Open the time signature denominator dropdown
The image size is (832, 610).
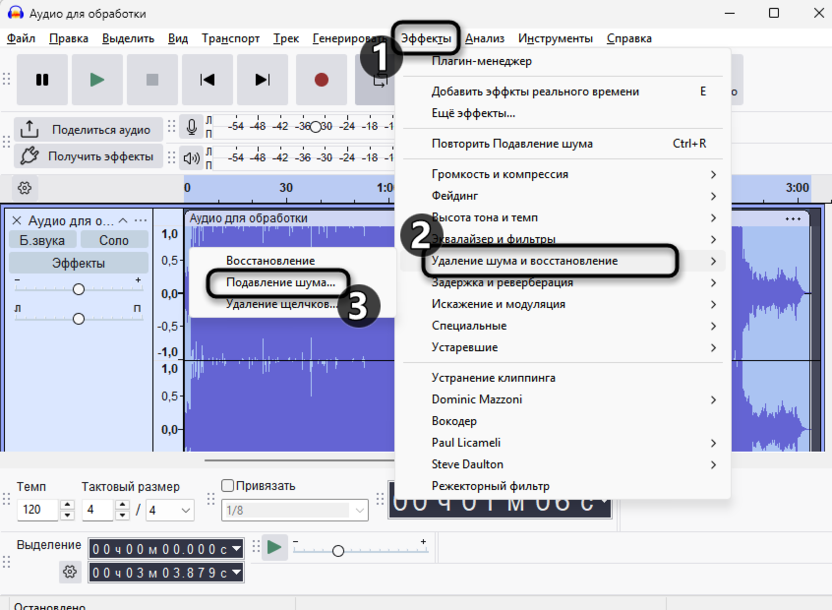170,510
